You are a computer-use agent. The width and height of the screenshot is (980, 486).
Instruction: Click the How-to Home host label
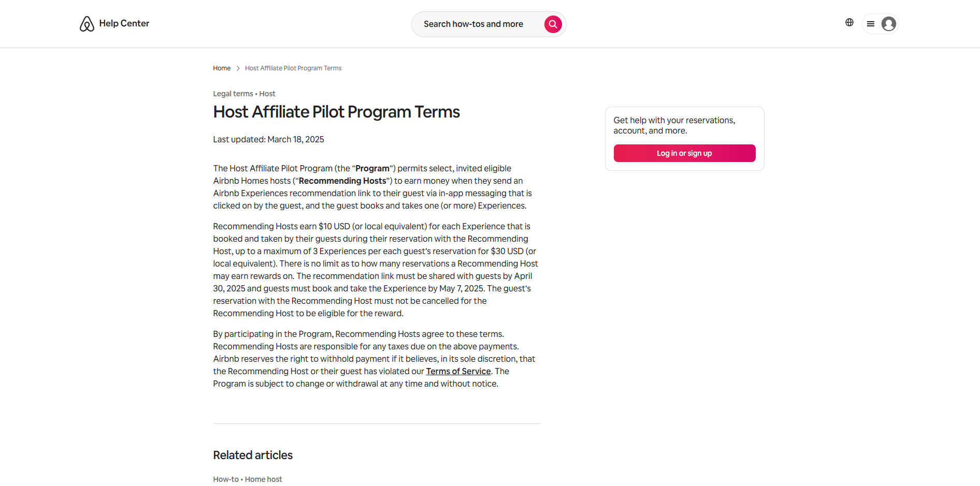click(x=248, y=479)
